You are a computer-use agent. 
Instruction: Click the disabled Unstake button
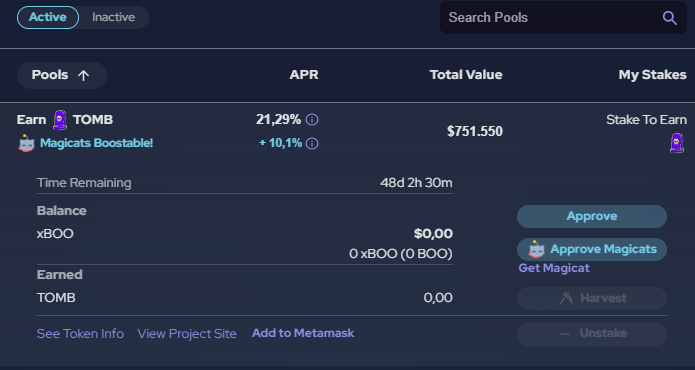(592, 333)
